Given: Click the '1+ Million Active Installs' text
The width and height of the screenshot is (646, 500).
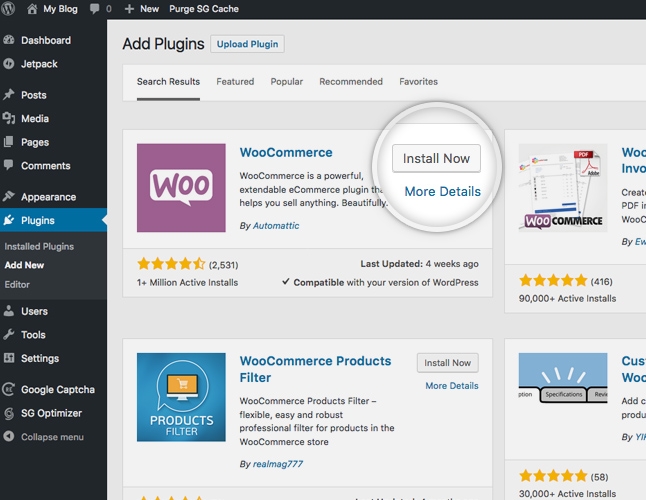Looking at the screenshot, I should tap(187, 283).
